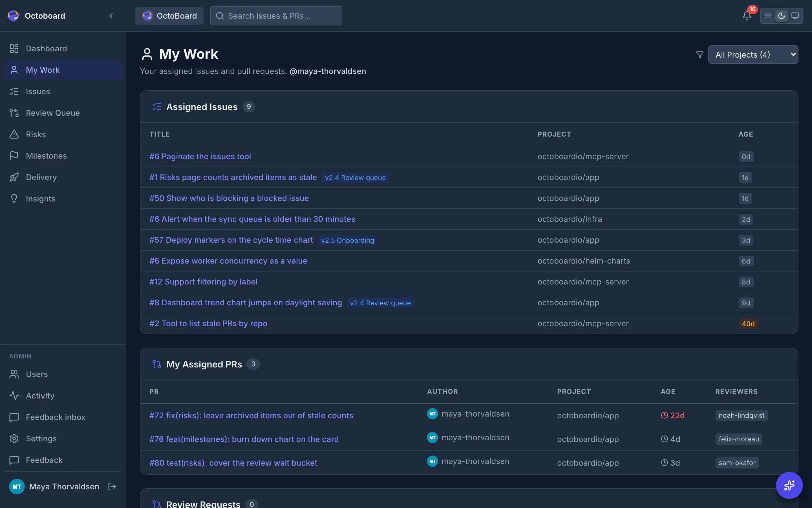The image size is (812, 508).
Task: Click the Settings gear icon
Action: click(x=14, y=439)
